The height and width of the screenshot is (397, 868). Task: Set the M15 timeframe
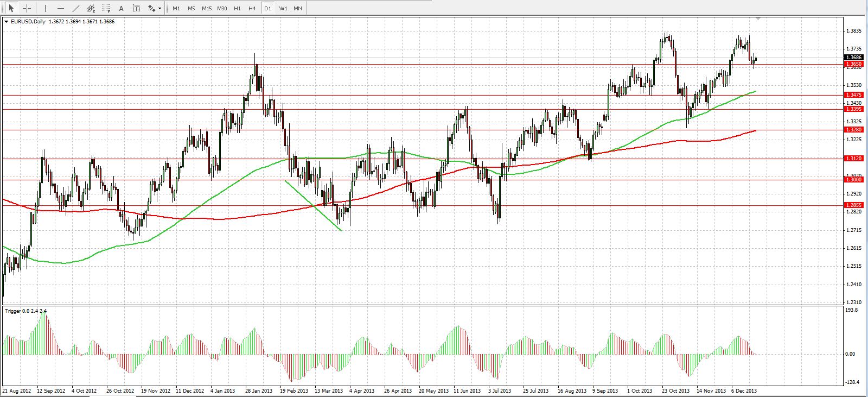(x=207, y=8)
